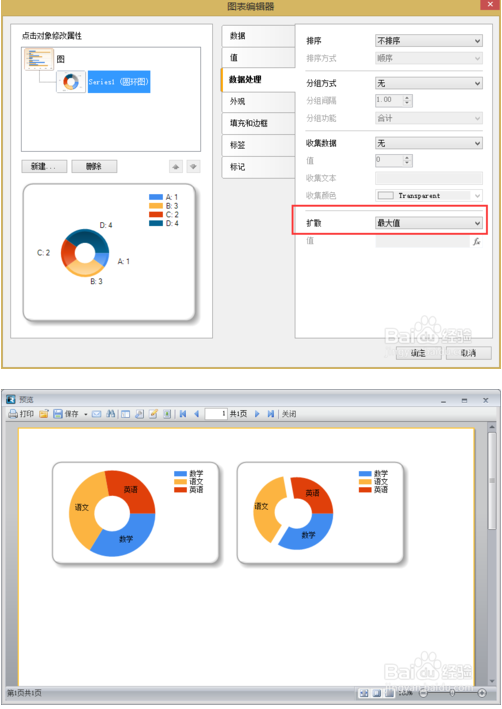Screen dimensions: 502x709
Task: Go to last page in preview
Action: [270, 414]
